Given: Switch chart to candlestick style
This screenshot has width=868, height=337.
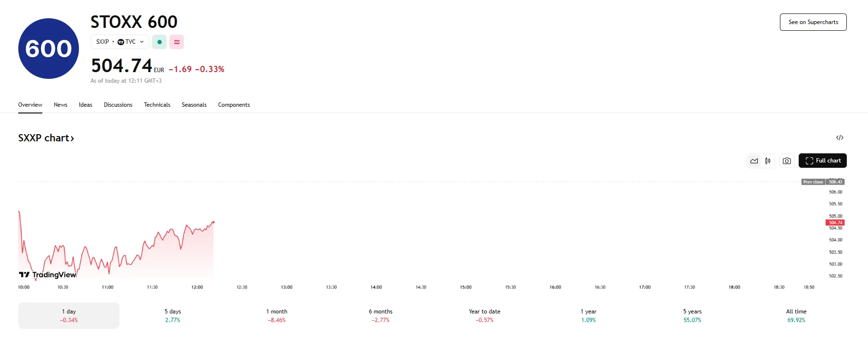Looking at the screenshot, I should 768,161.
